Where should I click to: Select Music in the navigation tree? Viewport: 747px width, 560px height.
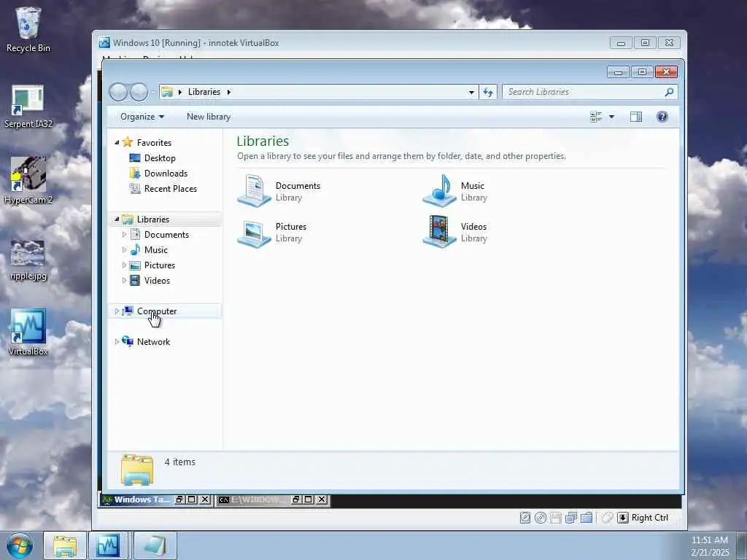coord(156,249)
